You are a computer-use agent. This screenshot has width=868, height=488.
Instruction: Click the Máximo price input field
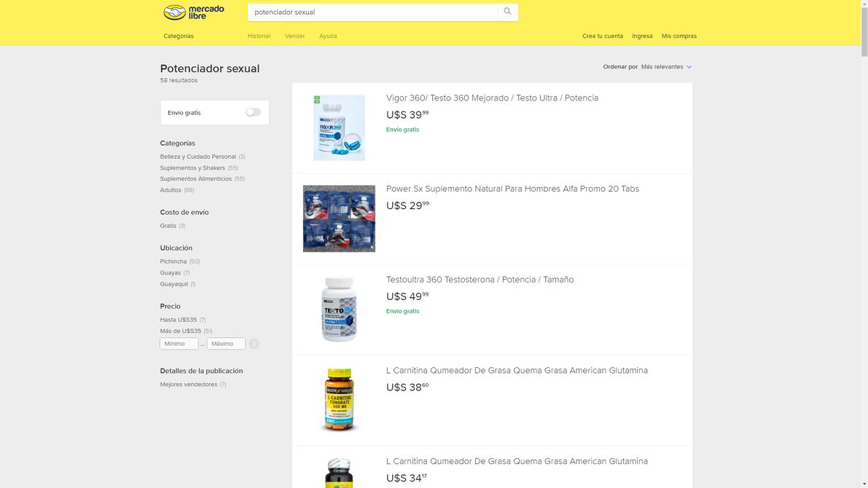tap(226, 344)
